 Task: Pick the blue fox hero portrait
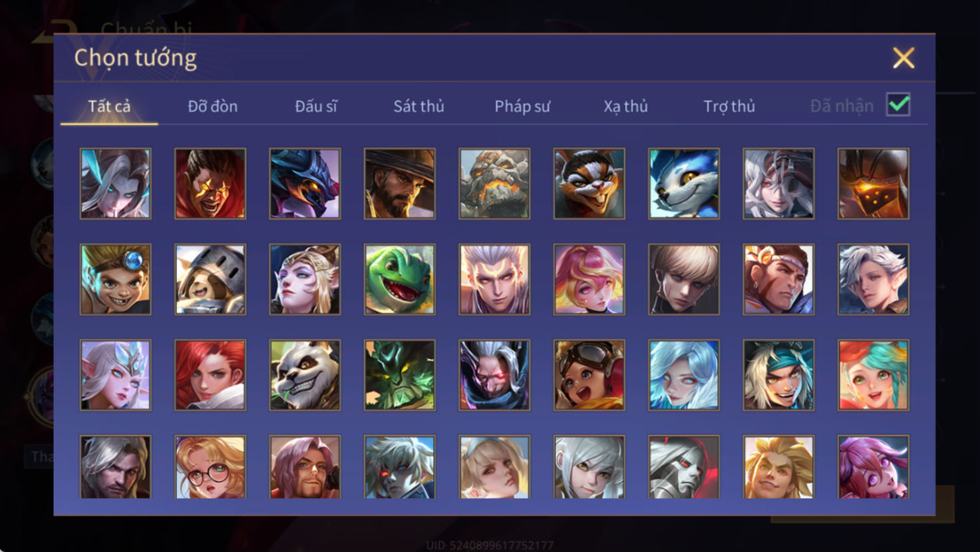pyautogui.click(x=683, y=184)
